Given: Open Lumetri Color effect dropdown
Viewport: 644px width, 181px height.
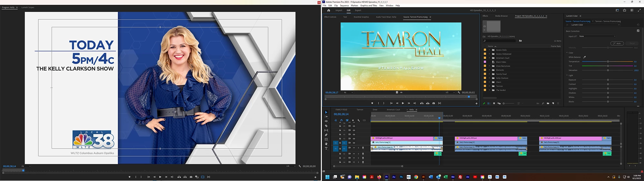Looking at the screenshot, I should (595, 25).
